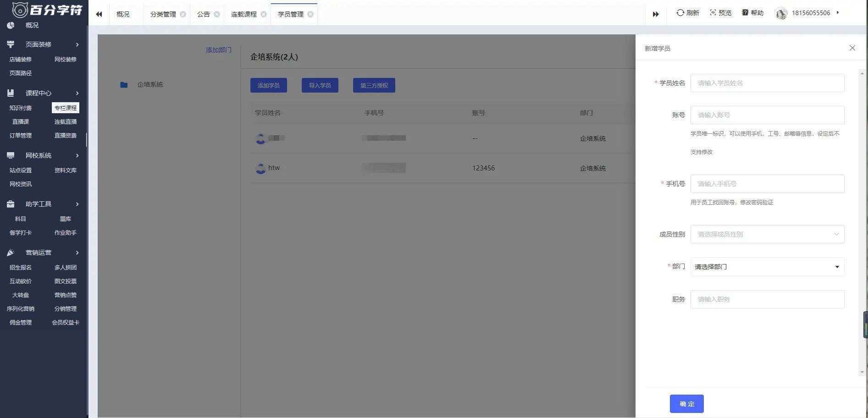Click the 确定 button
The height and width of the screenshot is (418, 868).
pos(686,404)
